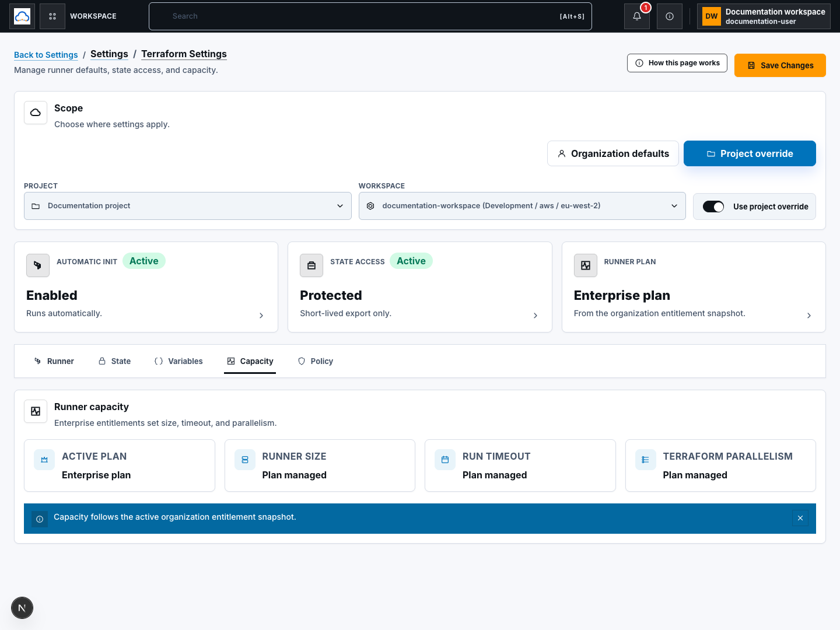
Task: Click the Runner Size server icon
Action: pos(245,460)
